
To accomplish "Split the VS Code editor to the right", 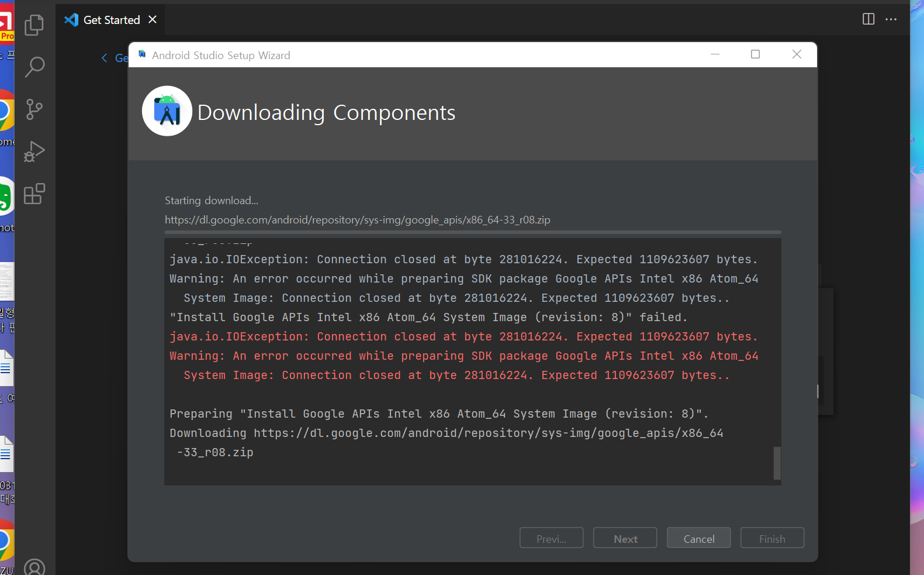I will 868,19.
